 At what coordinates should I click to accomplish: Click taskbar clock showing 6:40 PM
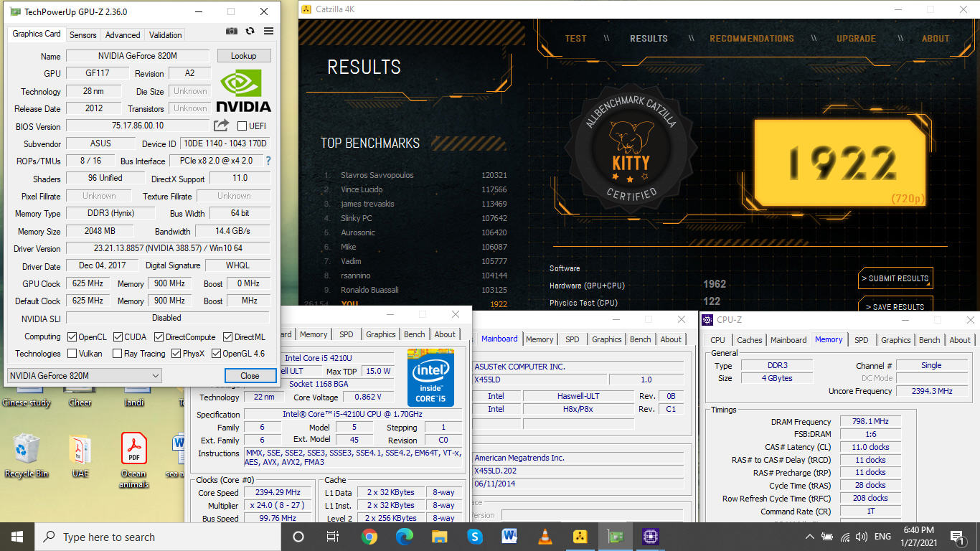tap(918, 537)
